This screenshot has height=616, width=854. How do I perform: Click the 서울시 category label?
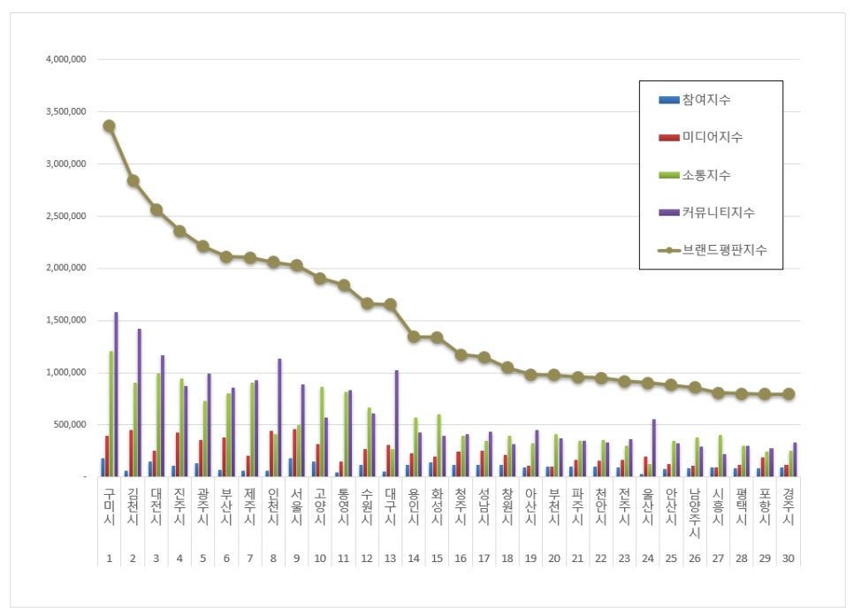click(x=297, y=506)
